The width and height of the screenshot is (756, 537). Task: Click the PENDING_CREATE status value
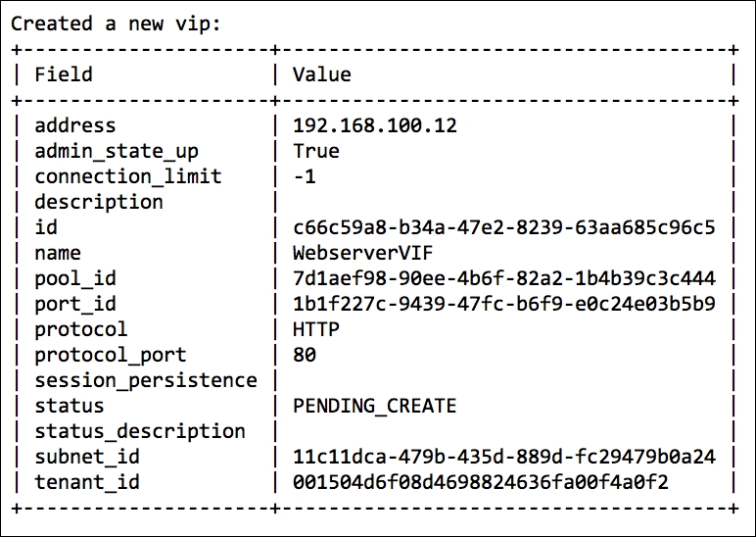[374, 406]
